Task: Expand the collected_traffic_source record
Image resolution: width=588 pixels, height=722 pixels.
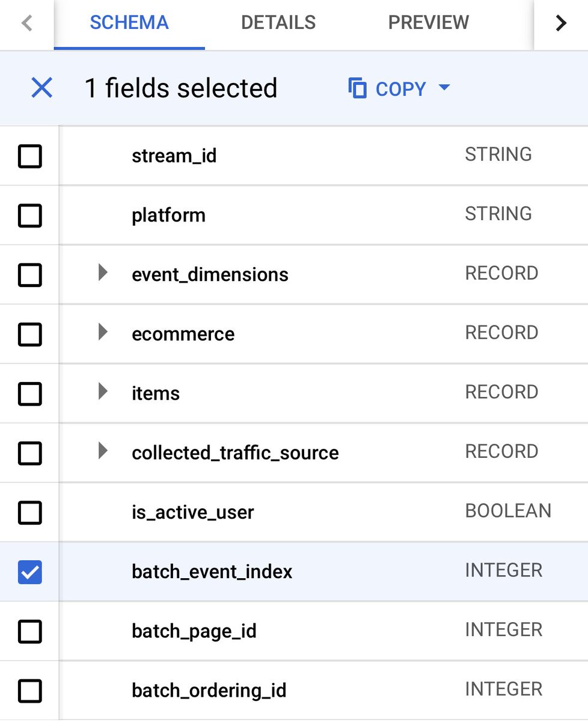Action: point(103,451)
